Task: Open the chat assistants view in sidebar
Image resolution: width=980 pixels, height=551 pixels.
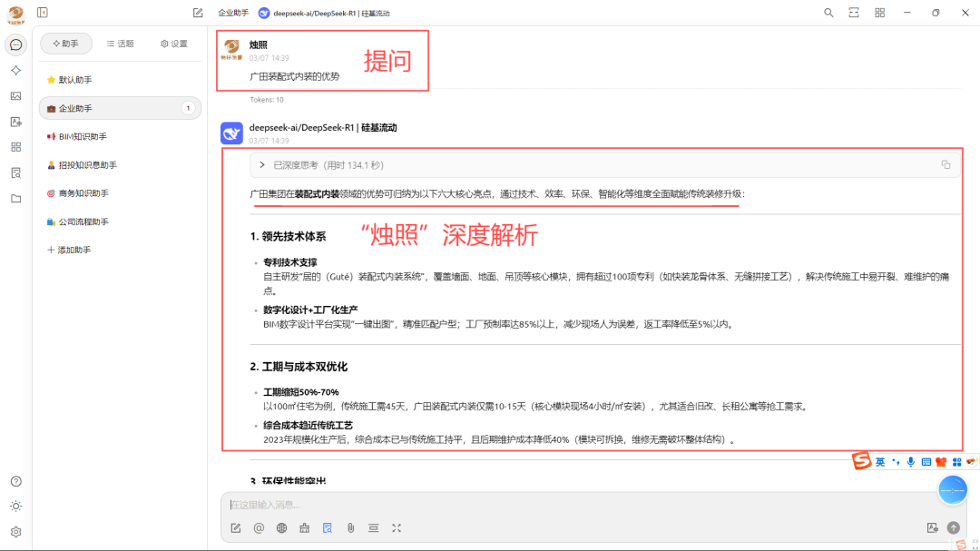Action: [x=16, y=45]
